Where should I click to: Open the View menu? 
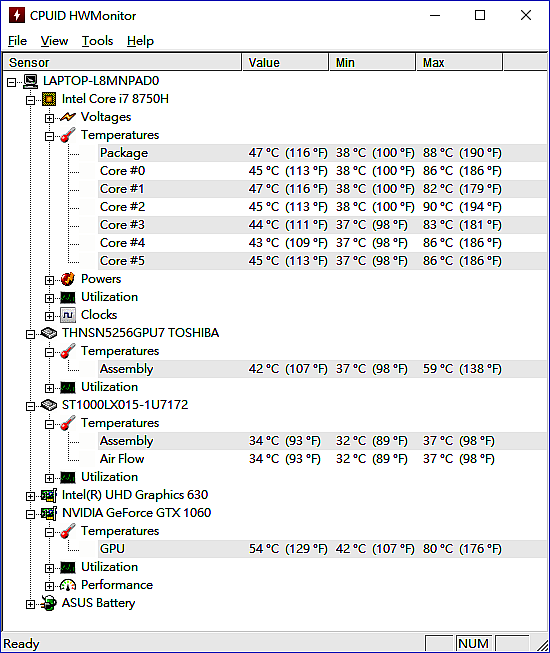click(x=54, y=41)
